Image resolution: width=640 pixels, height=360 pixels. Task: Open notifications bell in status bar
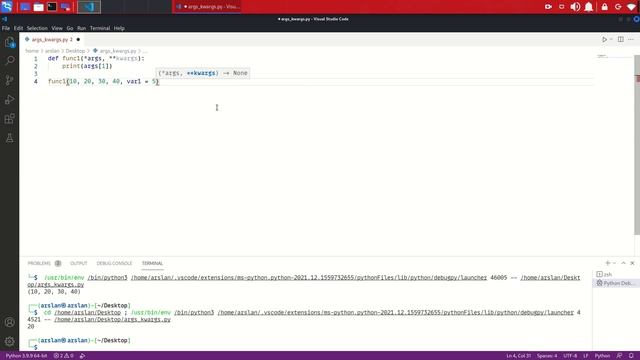tap(631, 356)
